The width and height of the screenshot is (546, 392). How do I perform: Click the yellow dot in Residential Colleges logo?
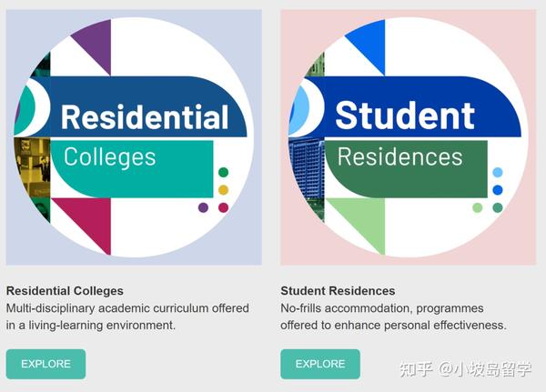coord(223,190)
